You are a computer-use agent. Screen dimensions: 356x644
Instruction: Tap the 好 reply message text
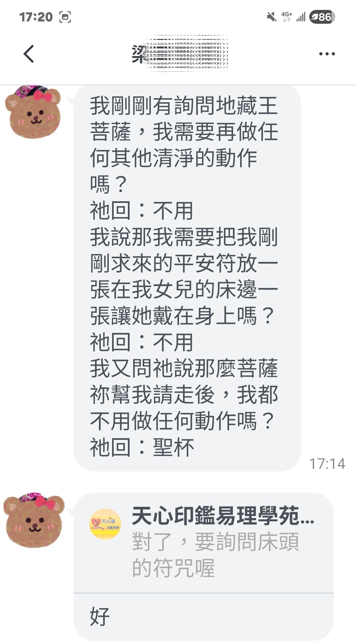point(100,616)
